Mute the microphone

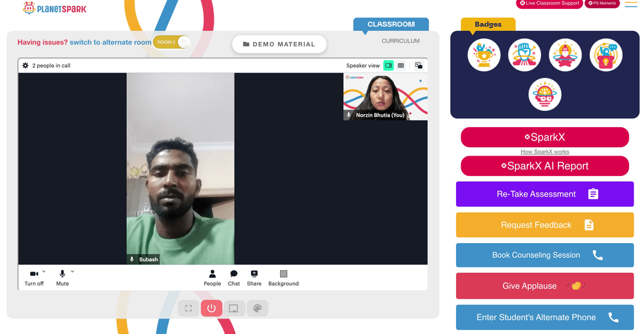click(x=62, y=278)
